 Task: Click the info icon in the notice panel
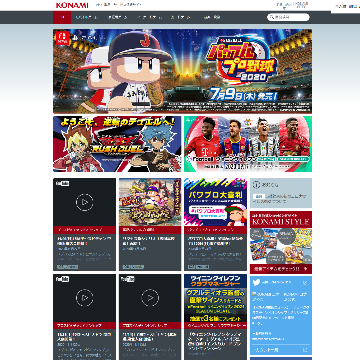[x=256, y=184]
